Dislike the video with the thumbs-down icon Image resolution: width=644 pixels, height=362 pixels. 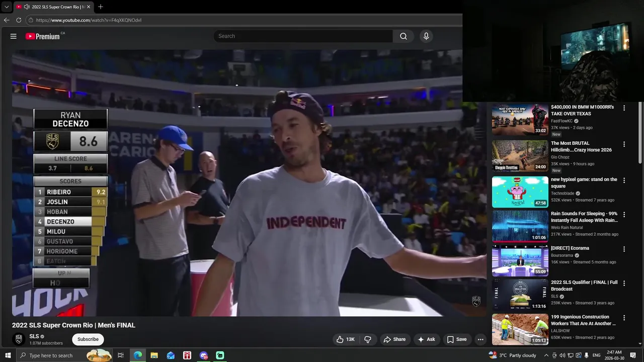tap(368, 339)
